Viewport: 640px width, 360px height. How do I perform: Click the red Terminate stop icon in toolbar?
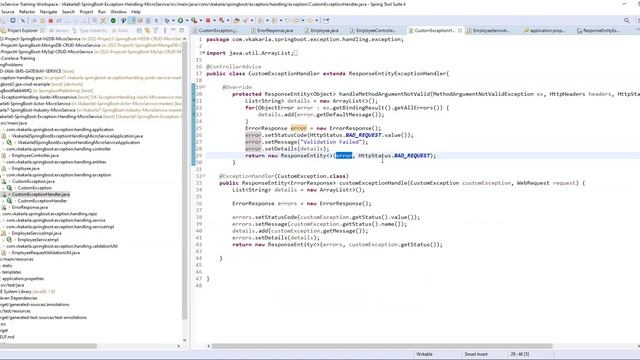[51, 20]
